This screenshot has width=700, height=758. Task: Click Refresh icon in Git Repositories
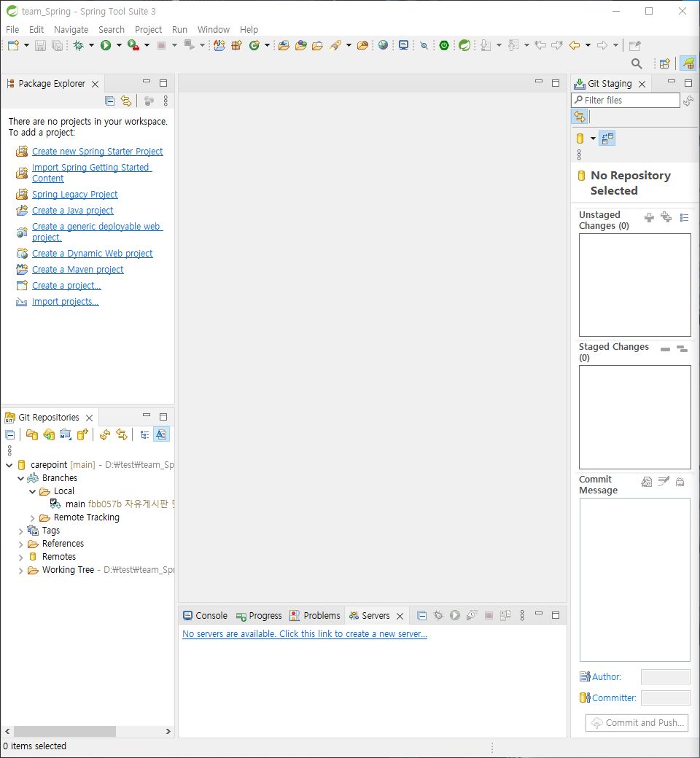tap(104, 434)
